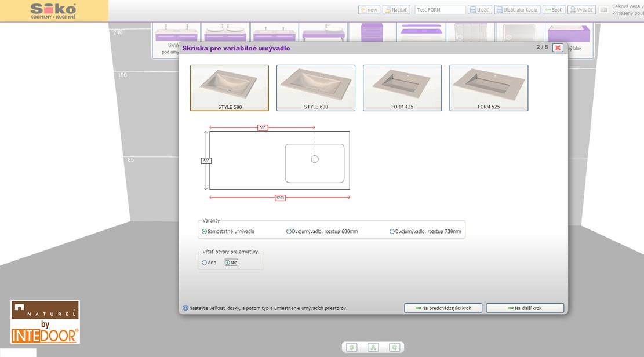
Task: Select the Samostatné umývadlo radio option
Action: (205, 231)
